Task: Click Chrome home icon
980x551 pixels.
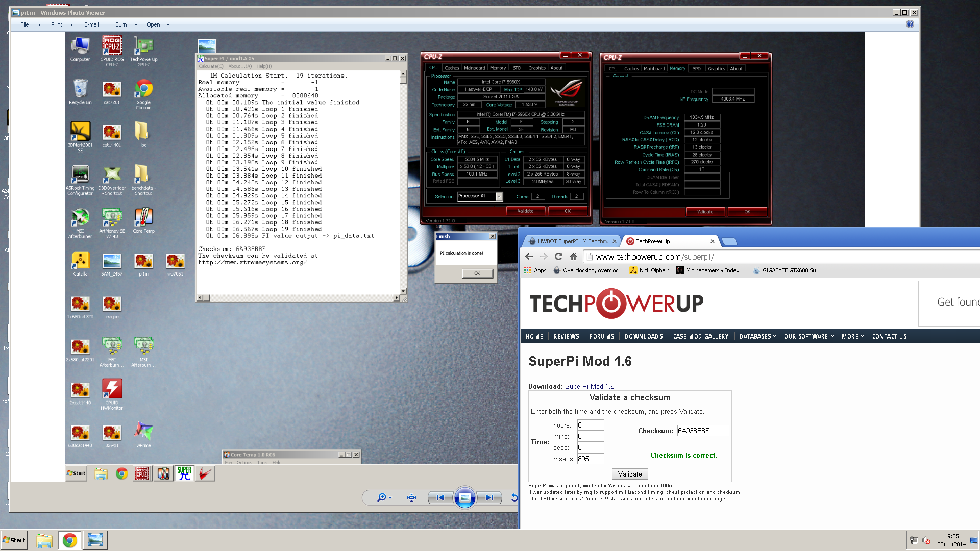Action: [573, 257]
